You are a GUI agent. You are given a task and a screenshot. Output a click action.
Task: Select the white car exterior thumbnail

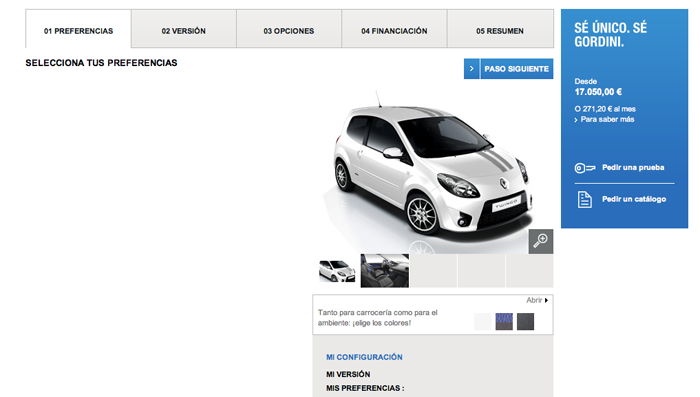point(337,271)
